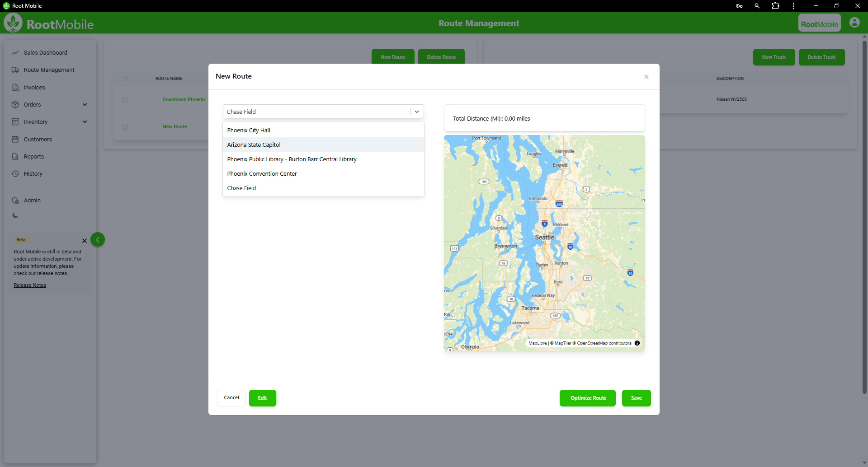The image size is (868, 467).
Task: Click the History clock icon
Action: point(15,174)
